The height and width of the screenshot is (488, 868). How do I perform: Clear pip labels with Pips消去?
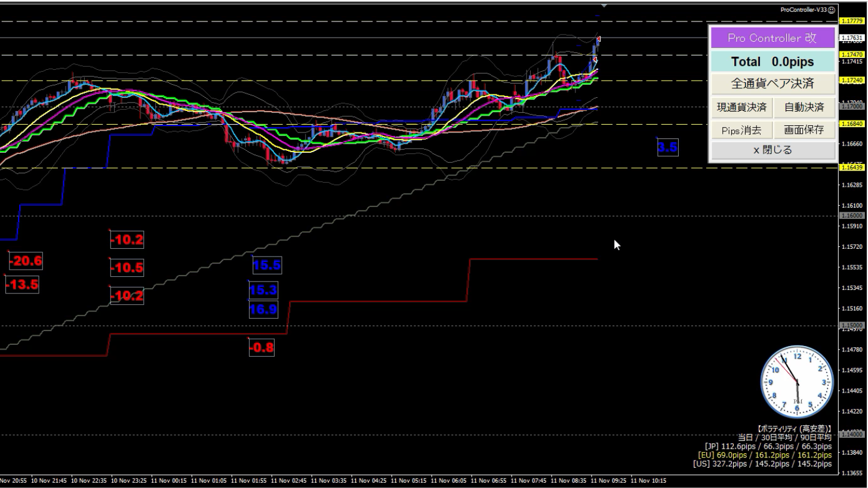741,129
